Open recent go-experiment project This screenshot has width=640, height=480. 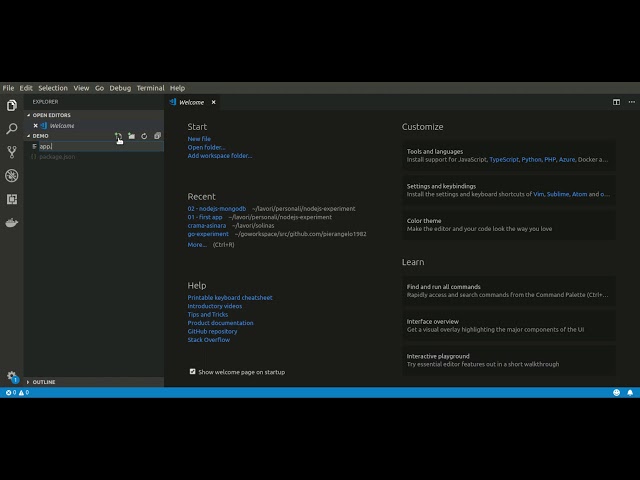coord(208,234)
